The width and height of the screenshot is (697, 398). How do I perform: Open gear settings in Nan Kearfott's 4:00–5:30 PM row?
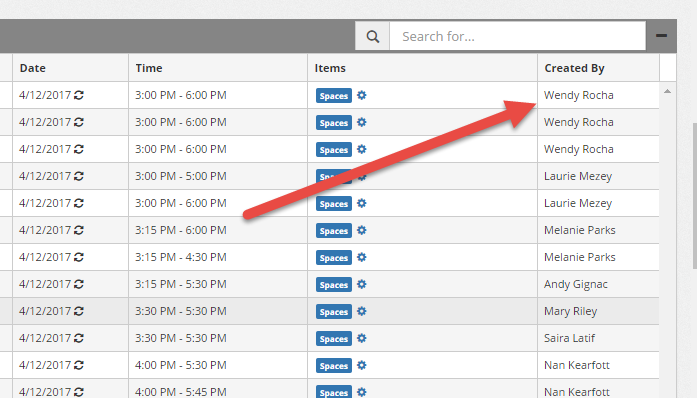click(362, 365)
